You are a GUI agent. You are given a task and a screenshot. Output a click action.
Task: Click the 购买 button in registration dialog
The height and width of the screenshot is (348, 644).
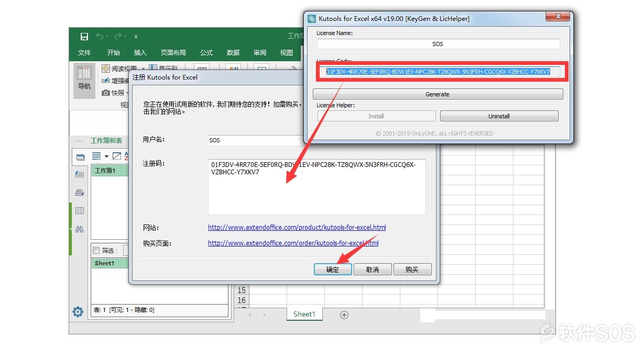[x=412, y=270]
